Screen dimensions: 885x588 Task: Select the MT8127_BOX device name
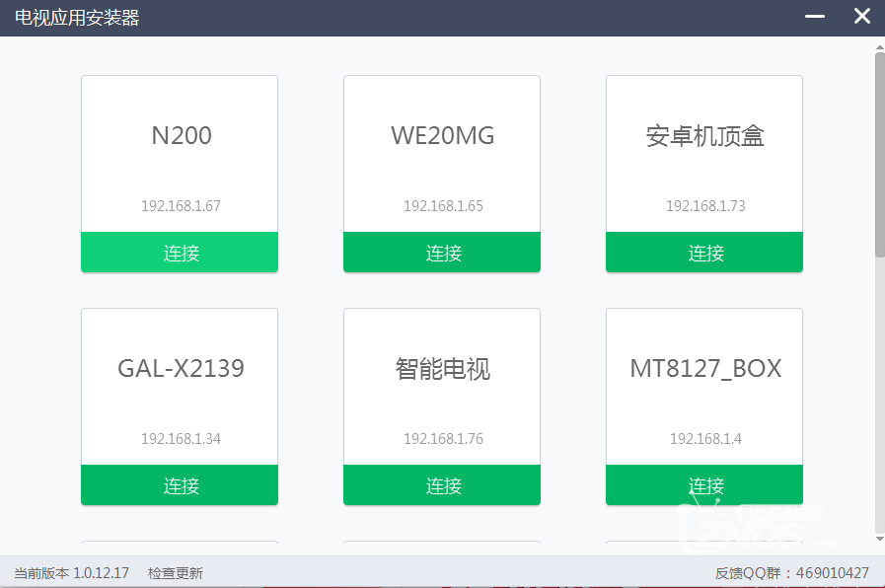click(x=705, y=369)
